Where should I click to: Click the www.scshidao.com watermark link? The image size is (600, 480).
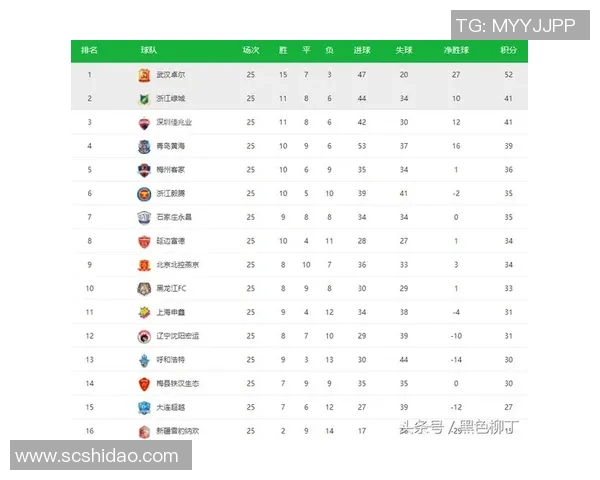96,455
